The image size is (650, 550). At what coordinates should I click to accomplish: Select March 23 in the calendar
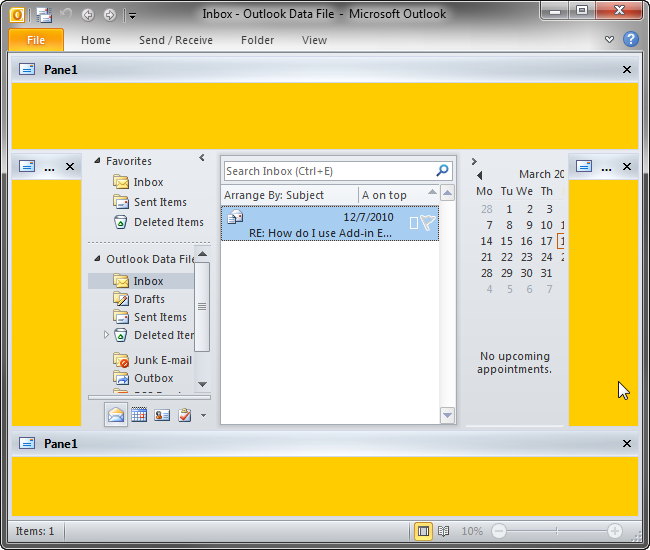point(526,257)
